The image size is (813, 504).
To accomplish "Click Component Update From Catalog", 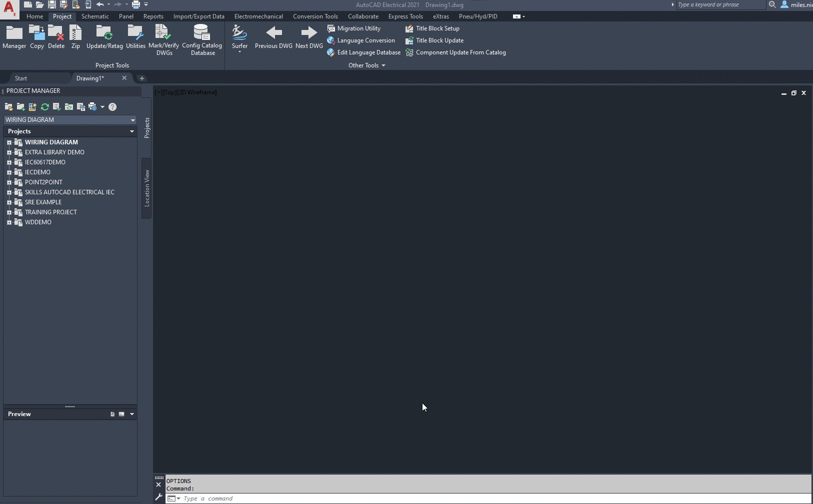I will click(x=456, y=52).
